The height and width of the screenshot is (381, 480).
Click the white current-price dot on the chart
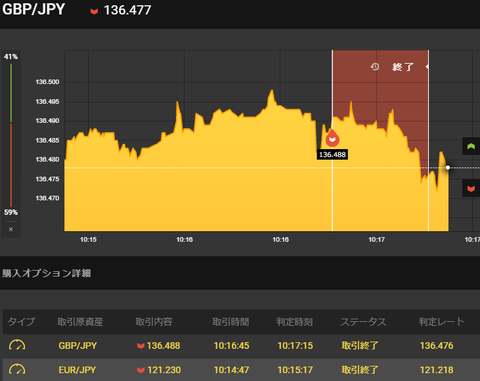[448, 167]
